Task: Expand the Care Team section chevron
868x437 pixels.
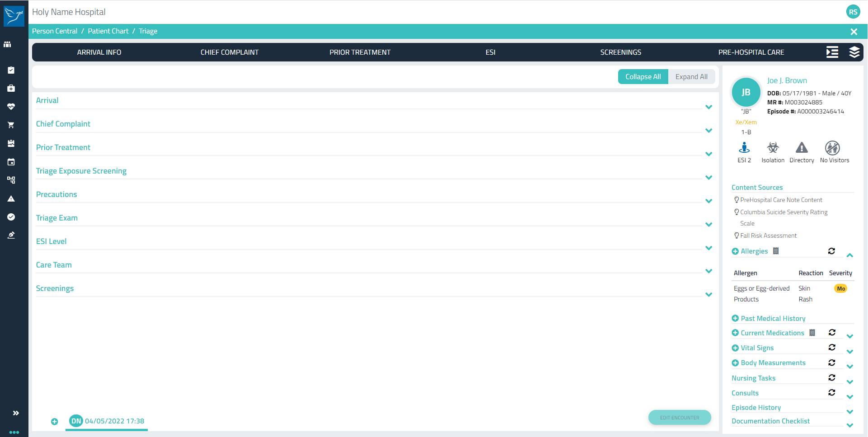Action: (708, 271)
